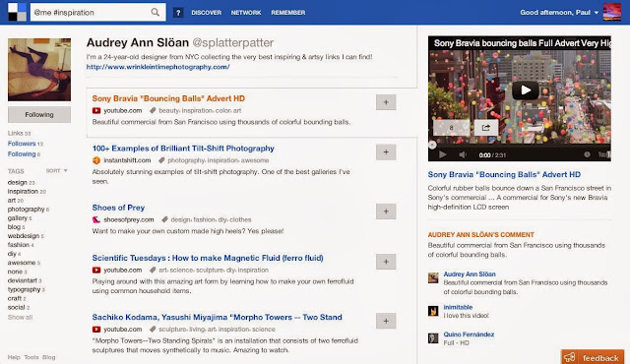The width and height of the screenshot is (630, 364).
Task: Add Sony Bravia link with plus button
Action: (x=386, y=102)
